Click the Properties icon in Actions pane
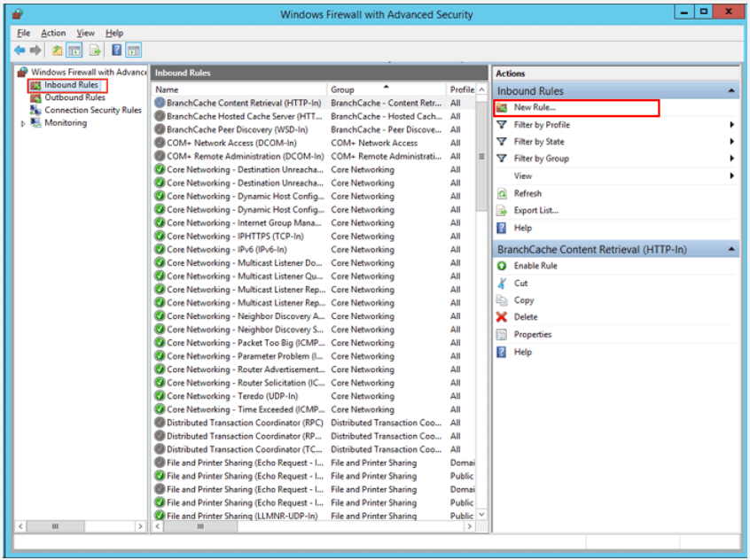The image size is (750, 560). click(501, 335)
